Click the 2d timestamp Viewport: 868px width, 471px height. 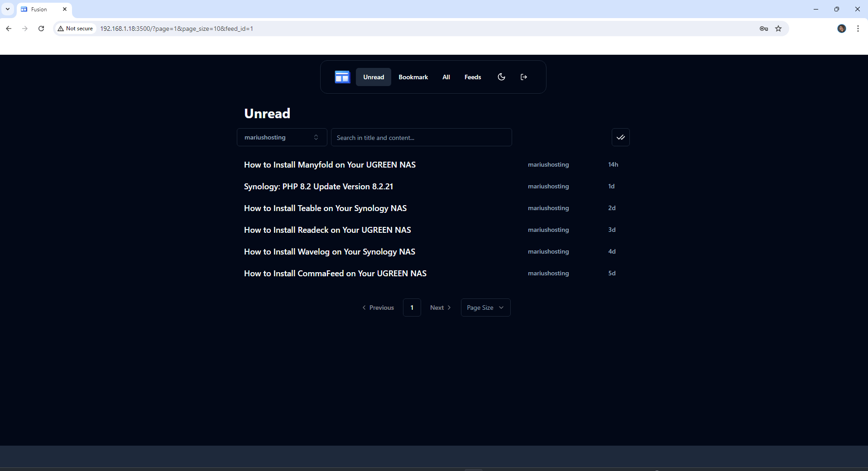pos(612,208)
